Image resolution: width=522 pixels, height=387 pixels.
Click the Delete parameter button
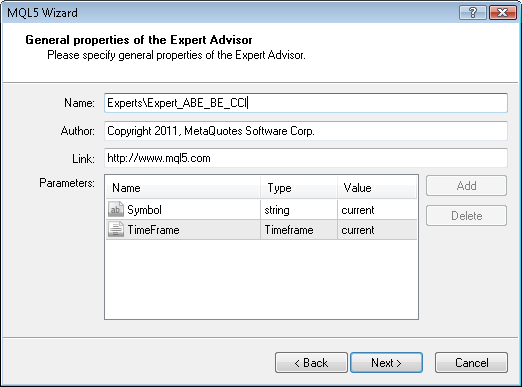[x=466, y=216]
